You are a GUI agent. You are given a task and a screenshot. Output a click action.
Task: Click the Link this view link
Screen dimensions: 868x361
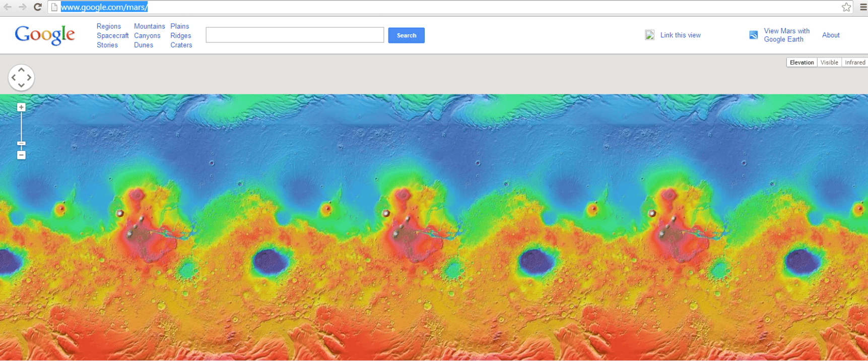[x=680, y=35]
